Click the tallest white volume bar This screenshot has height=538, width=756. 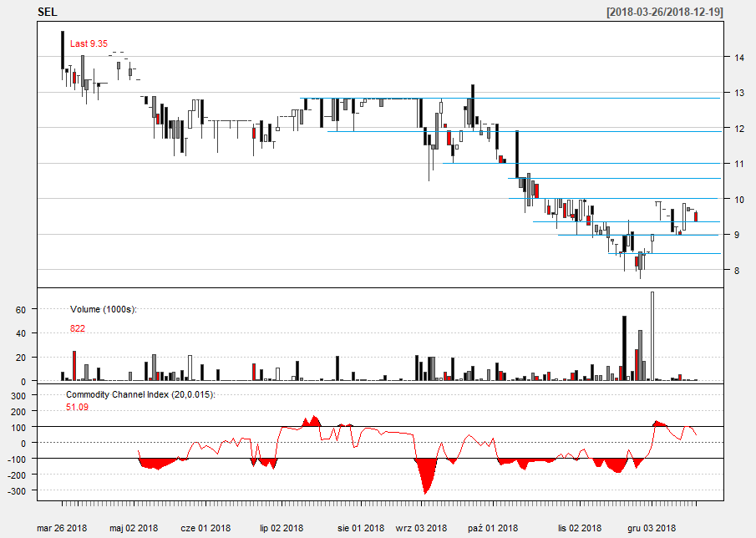[x=652, y=336]
